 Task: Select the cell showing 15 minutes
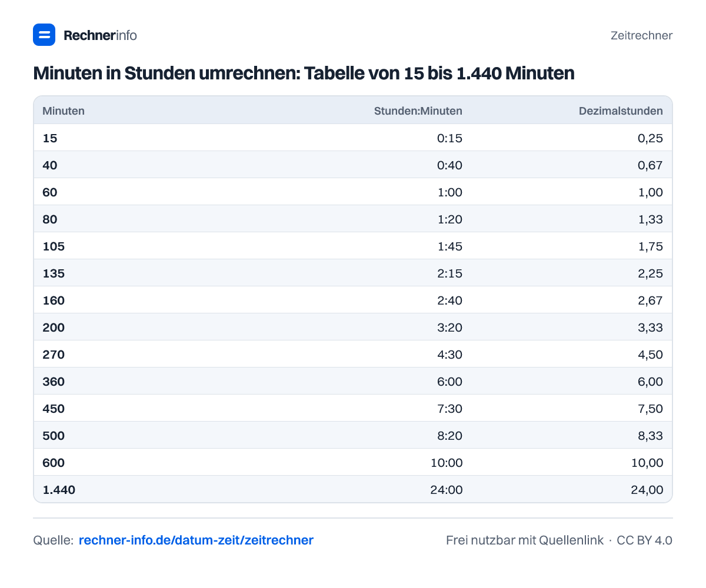click(x=50, y=138)
